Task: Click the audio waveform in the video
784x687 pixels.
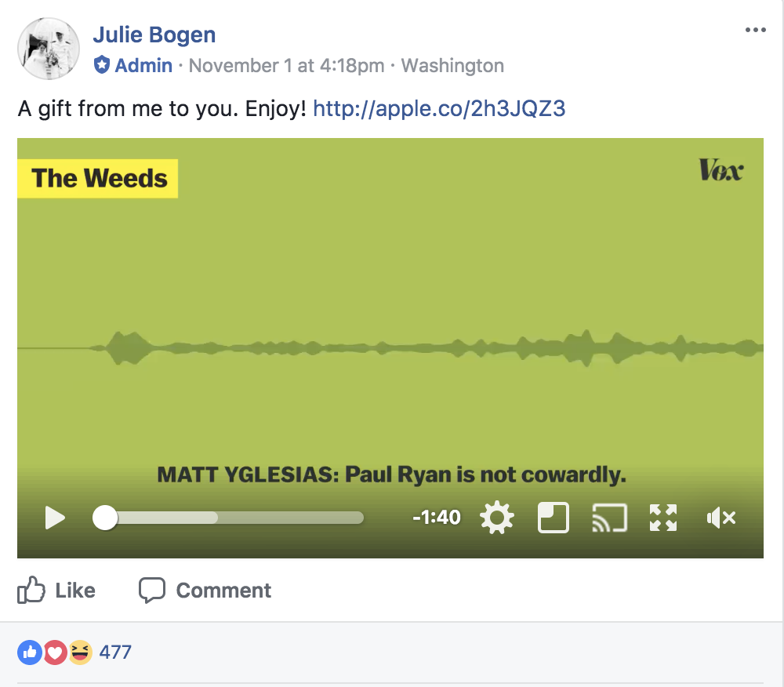Action: tap(390, 347)
